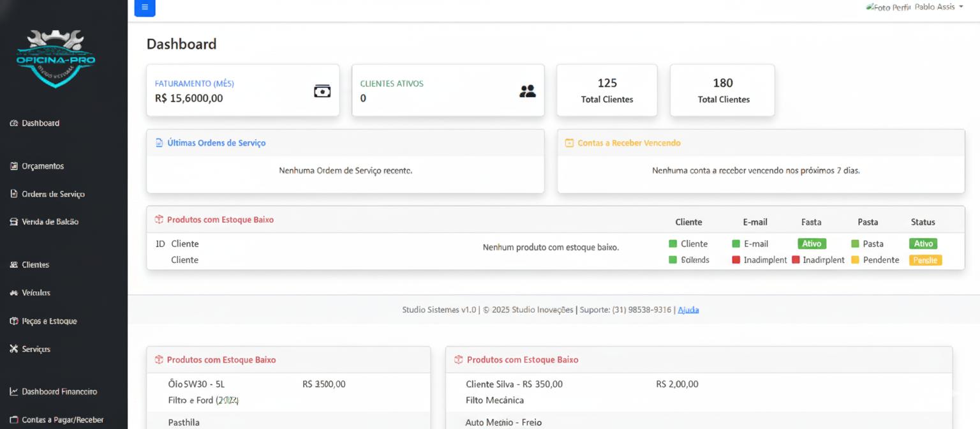The image size is (980, 429).
Task: Open Serviços in the sidebar
Action: 29,349
